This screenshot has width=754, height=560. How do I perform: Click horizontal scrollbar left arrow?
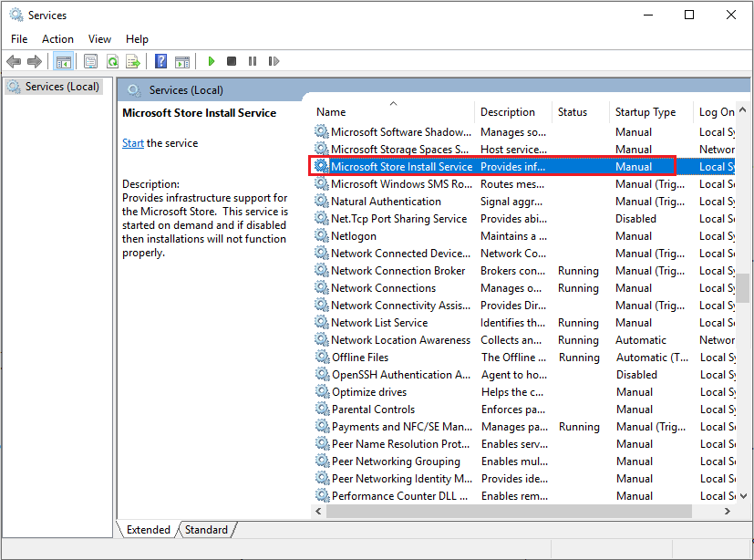pos(318,511)
